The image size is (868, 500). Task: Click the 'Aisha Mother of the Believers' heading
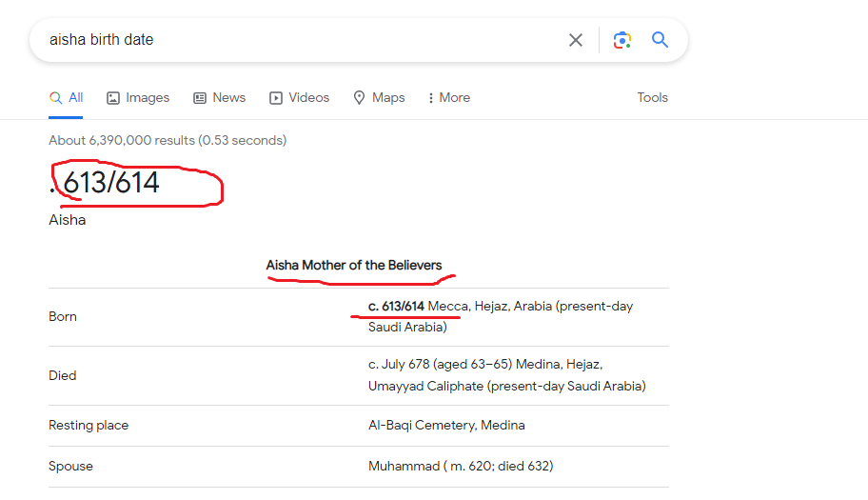coord(354,265)
